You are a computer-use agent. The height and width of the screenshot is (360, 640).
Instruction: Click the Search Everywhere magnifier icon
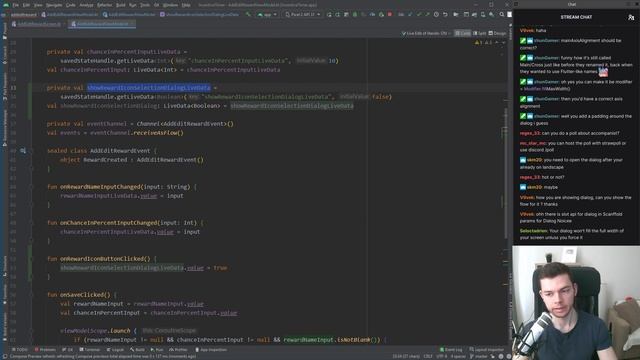(502, 14)
